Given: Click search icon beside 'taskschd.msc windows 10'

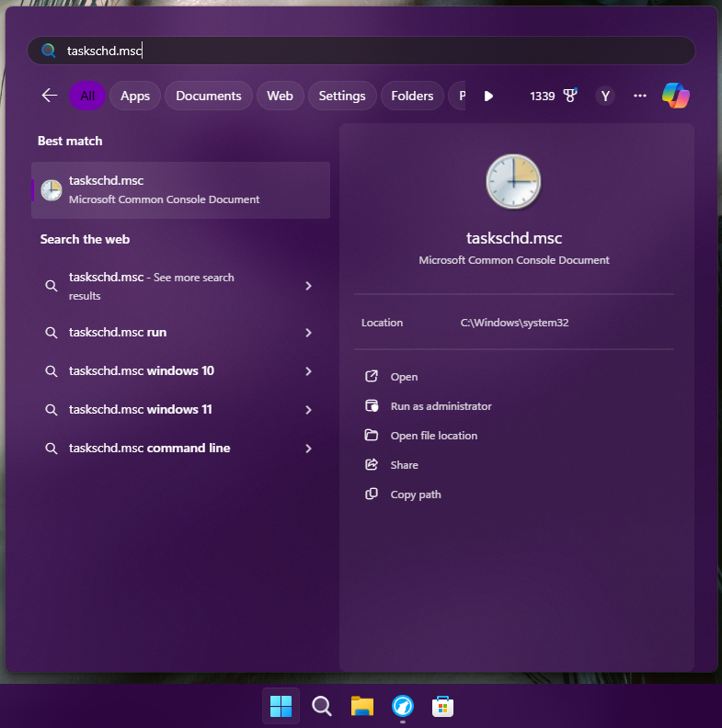Looking at the screenshot, I should coord(52,371).
